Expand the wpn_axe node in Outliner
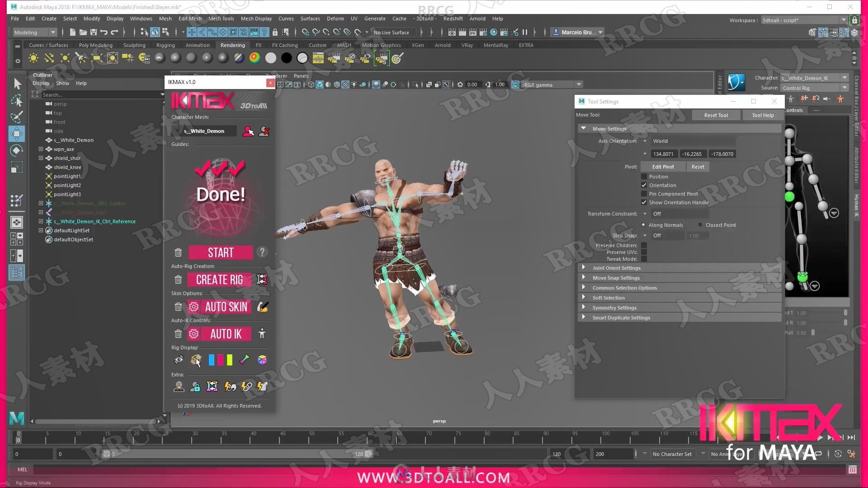 41,149
